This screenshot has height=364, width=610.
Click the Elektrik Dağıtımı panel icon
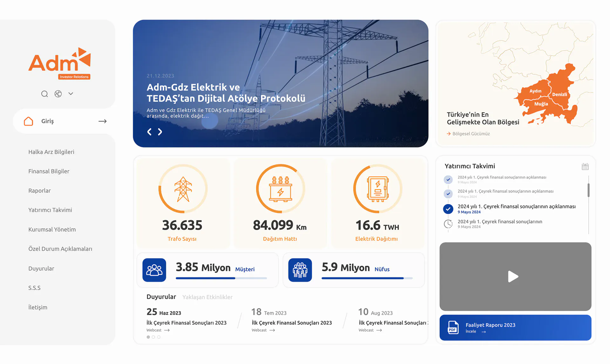tap(378, 189)
